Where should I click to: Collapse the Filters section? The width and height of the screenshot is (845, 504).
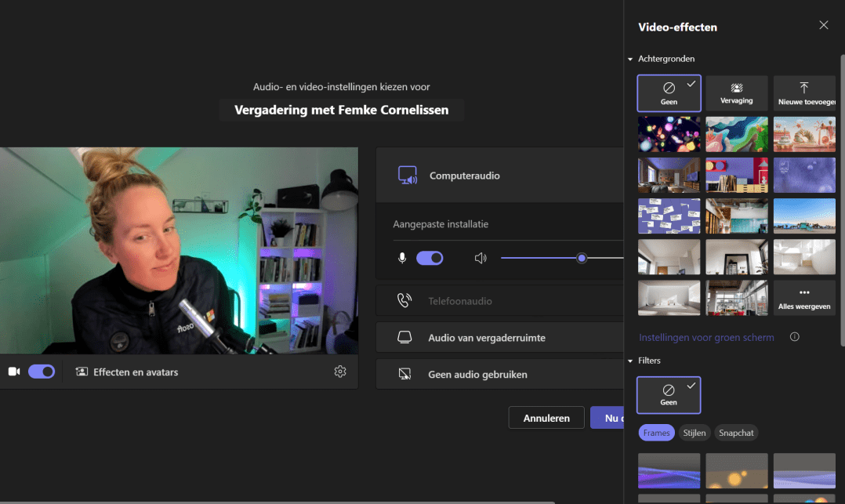(630, 361)
